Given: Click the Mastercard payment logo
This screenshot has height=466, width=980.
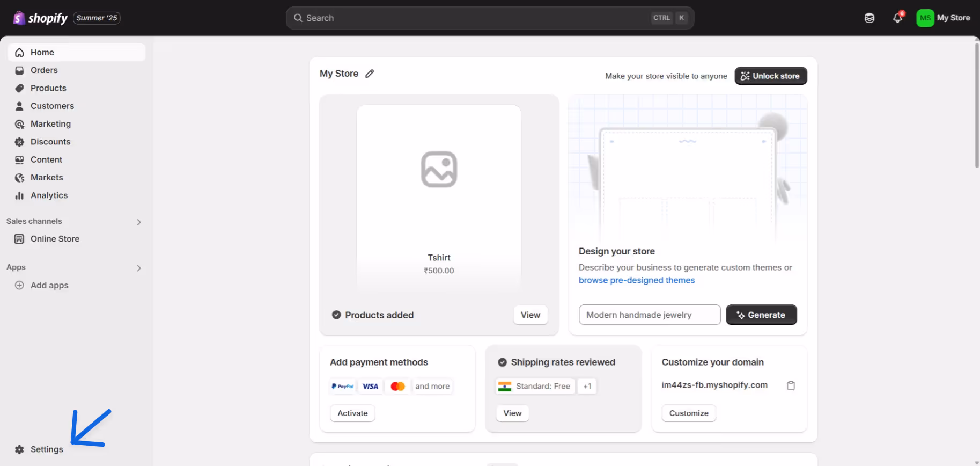Looking at the screenshot, I should click(x=397, y=387).
